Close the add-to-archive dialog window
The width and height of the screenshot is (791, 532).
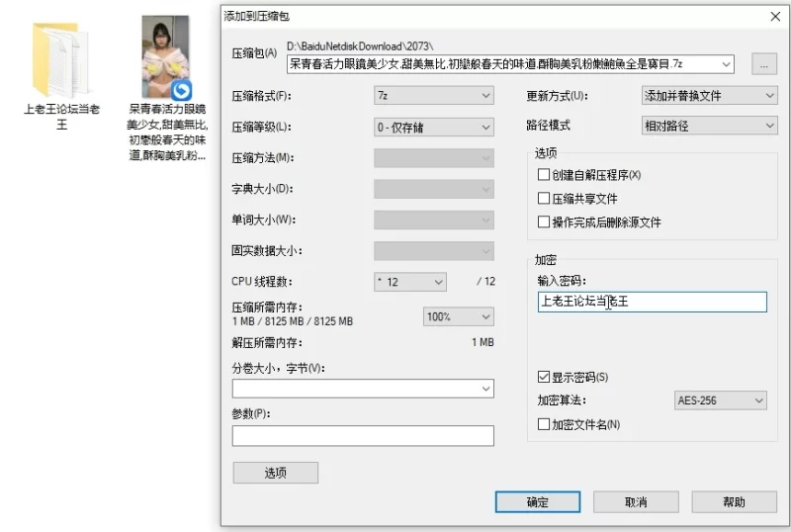774,16
